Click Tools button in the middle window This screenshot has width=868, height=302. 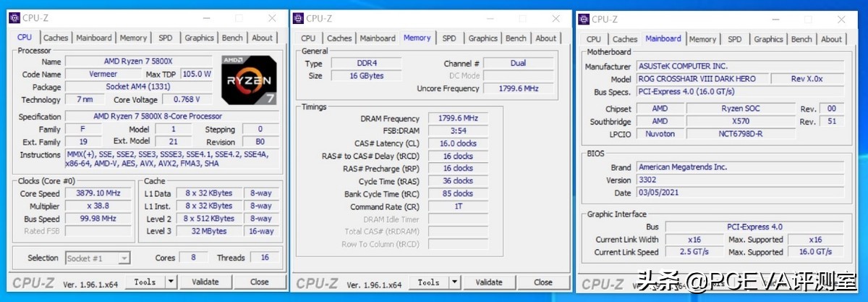(x=428, y=282)
